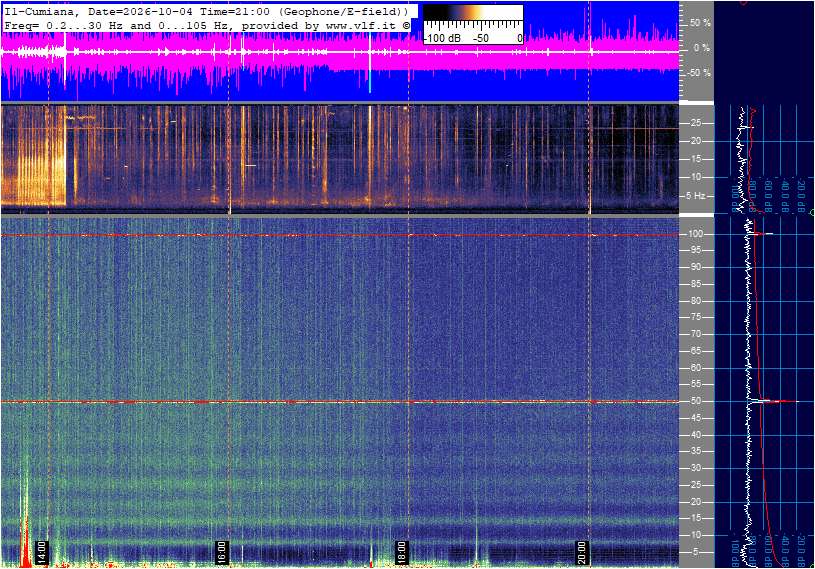The width and height of the screenshot is (815, 569).
Task: Click the 30 Hz frequency axis label
Action: pos(695,468)
